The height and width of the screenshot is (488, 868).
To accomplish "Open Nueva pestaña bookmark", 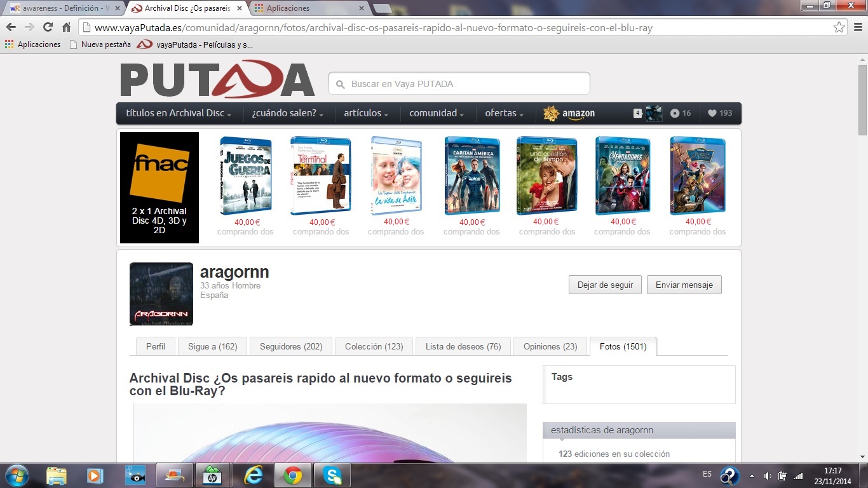I will [100, 44].
